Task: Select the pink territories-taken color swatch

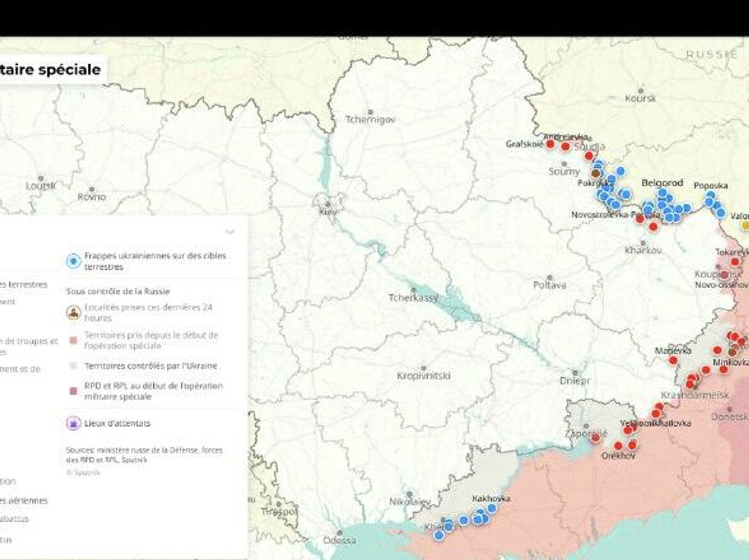Action: click(73, 340)
